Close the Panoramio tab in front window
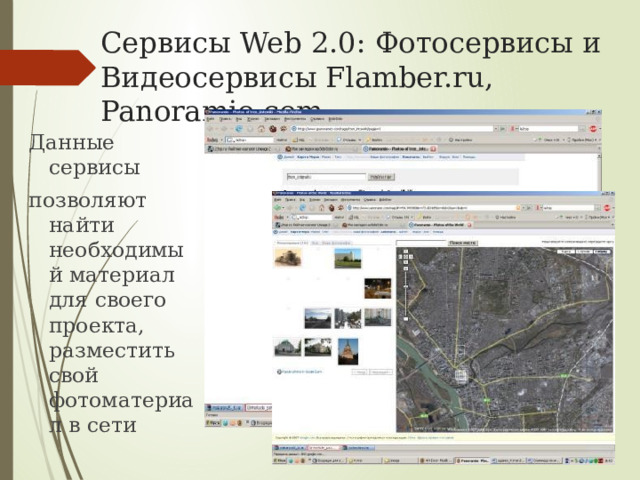 pos(469,225)
